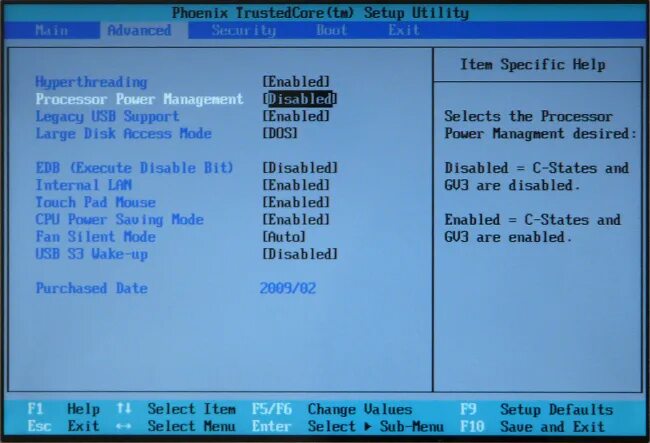This screenshot has height=443, width=650.
Task: Switch to the Main tab
Action: pyautogui.click(x=52, y=30)
